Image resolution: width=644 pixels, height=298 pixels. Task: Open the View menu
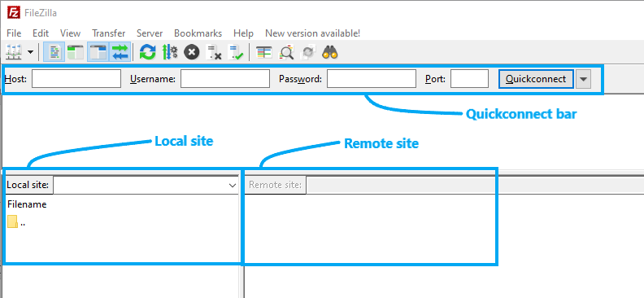tap(70, 33)
